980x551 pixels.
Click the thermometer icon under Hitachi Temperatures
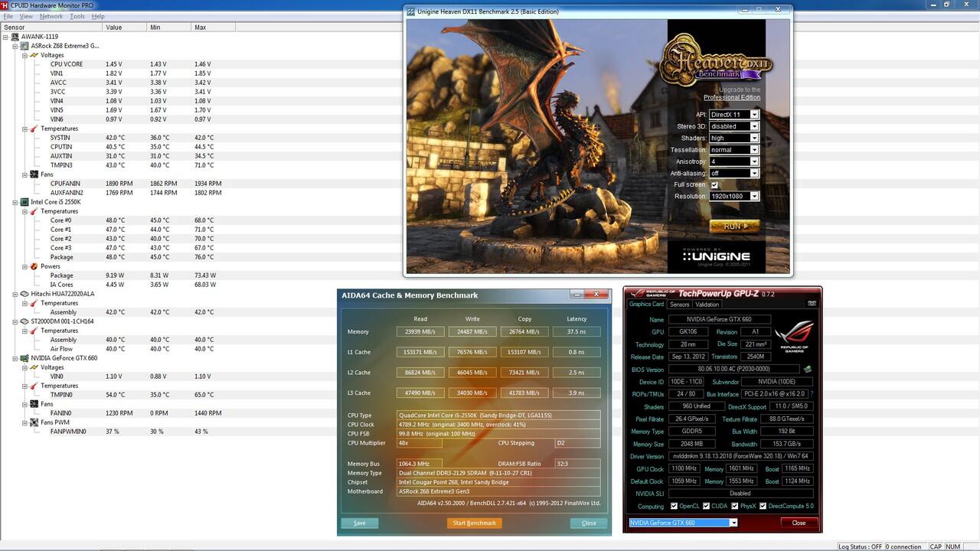pos(34,303)
